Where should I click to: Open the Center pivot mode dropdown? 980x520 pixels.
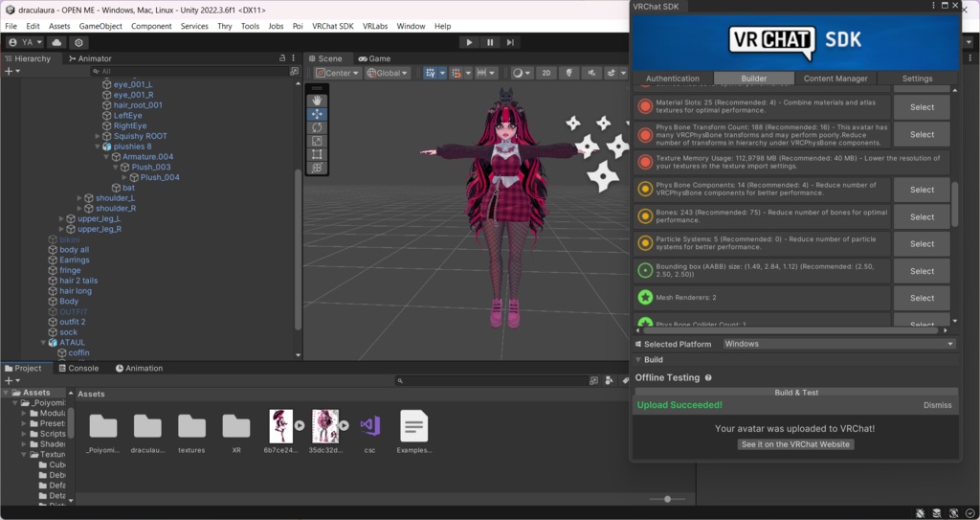[338, 73]
